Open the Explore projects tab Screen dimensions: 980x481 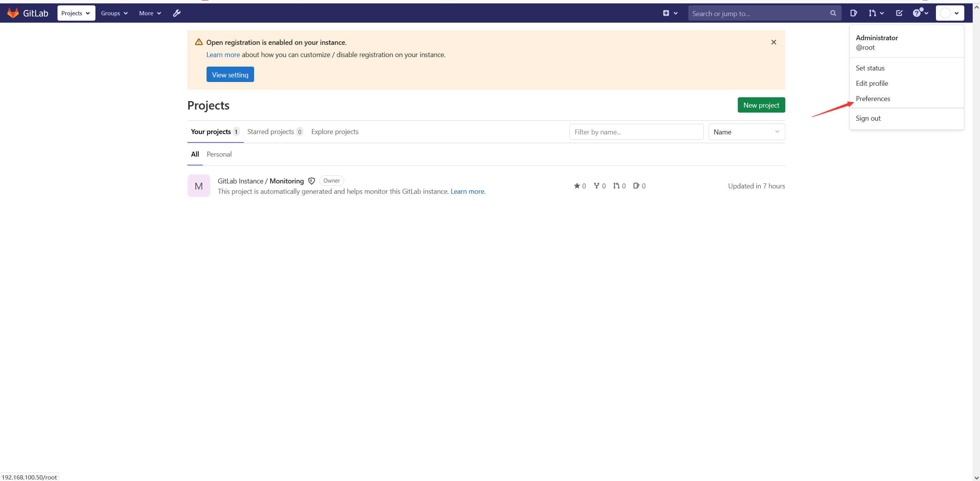pos(335,132)
